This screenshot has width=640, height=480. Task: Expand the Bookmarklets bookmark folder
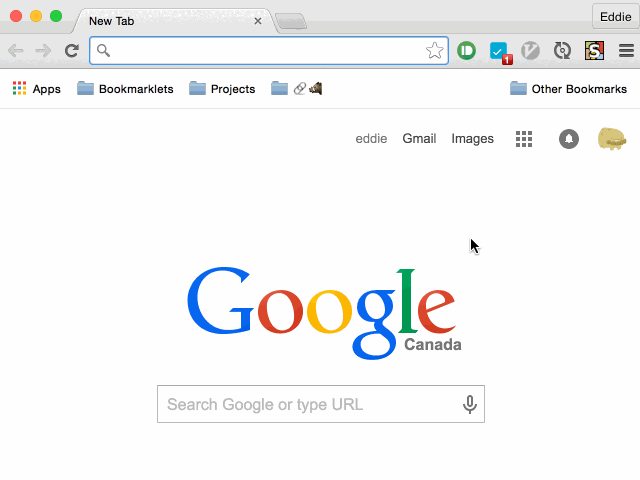[x=125, y=89]
